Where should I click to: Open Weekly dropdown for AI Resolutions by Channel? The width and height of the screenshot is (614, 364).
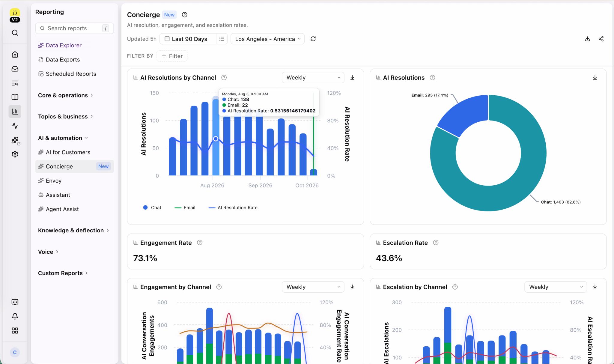tap(313, 78)
